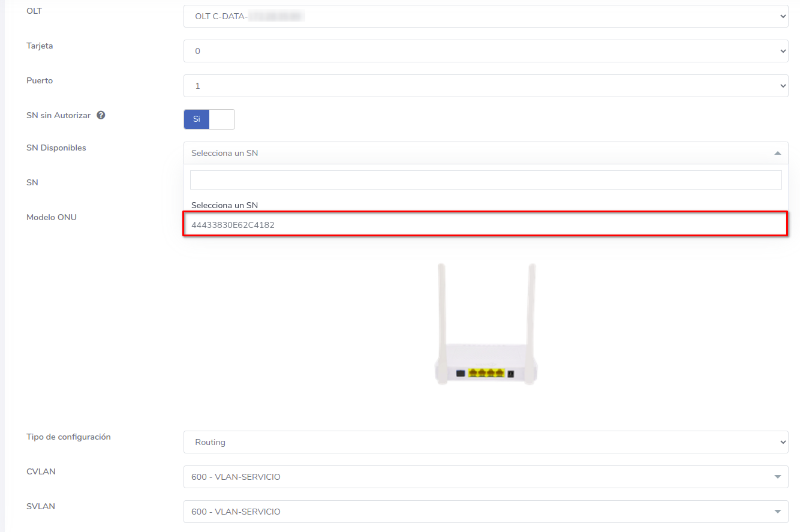Viewport: 800px width, 532px height.
Task: Expand the SVLAN 600 - VLAN-SERVICIO selector
Action: pos(485,512)
